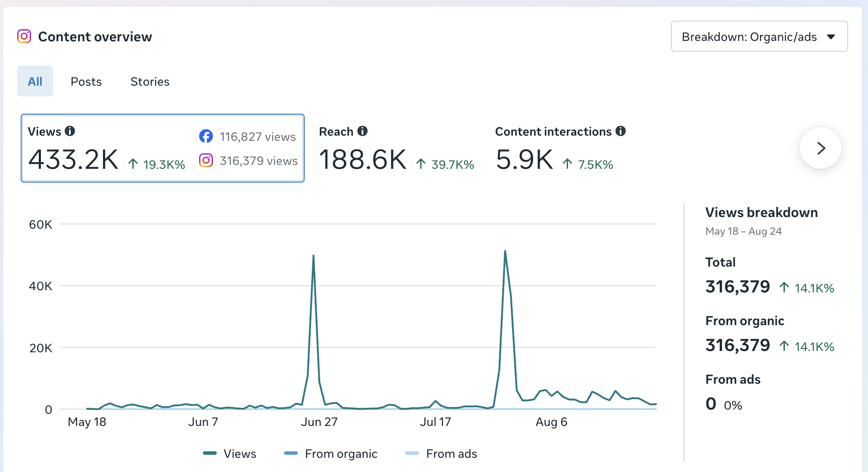Click the Content interactions info icon
Viewport: 868px width, 472px height.
click(x=621, y=131)
